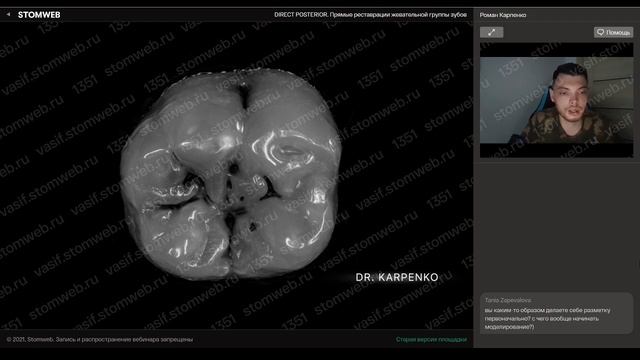Click the copyright notice © 2021, Stomweb

tap(100, 339)
